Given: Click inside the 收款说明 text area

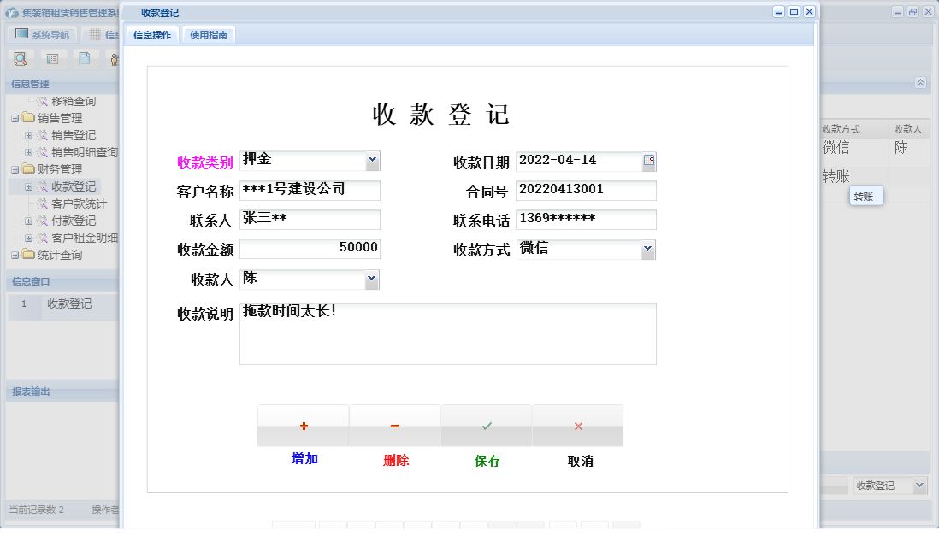Looking at the screenshot, I should (x=445, y=333).
